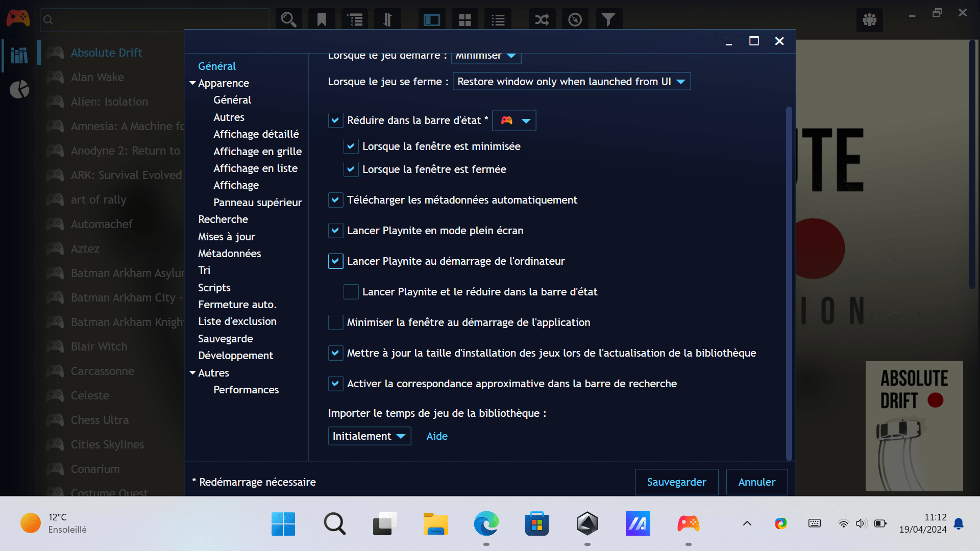Click Playnite controller icon on taskbar
This screenshot has width=980, height=551.
click(689, 523)
